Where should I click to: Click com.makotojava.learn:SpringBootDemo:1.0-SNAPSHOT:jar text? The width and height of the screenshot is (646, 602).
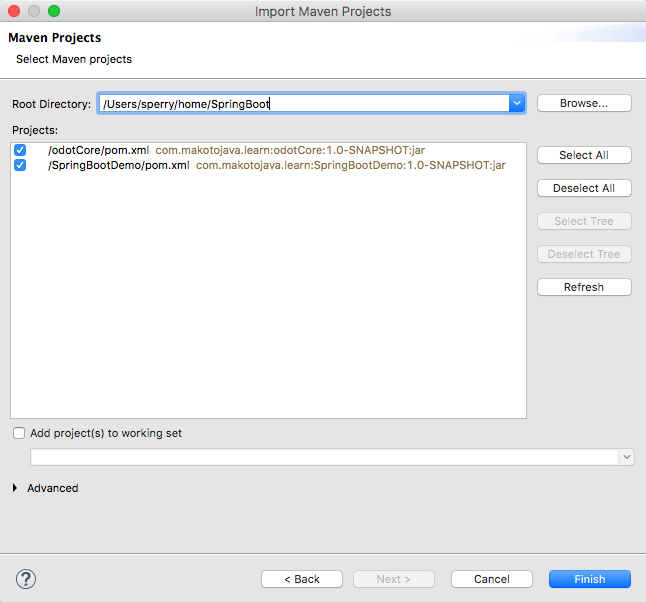click(x=351, y=165)
